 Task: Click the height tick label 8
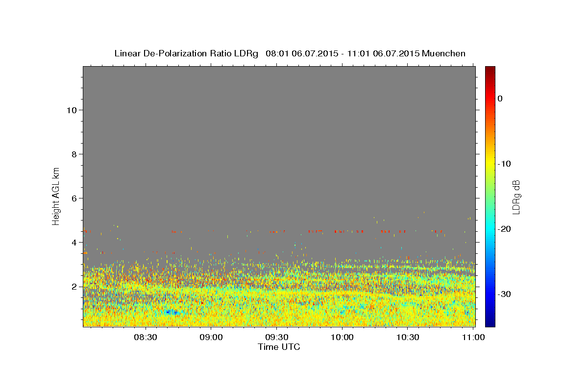pos(74,154)
